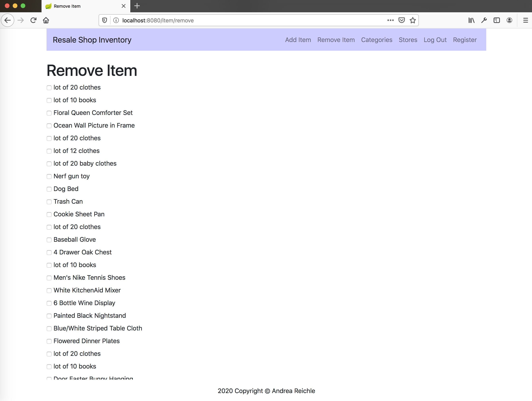Check the White KitchenAid Mixer checkbox
The image size is (532, 401).
click(49, 291)
